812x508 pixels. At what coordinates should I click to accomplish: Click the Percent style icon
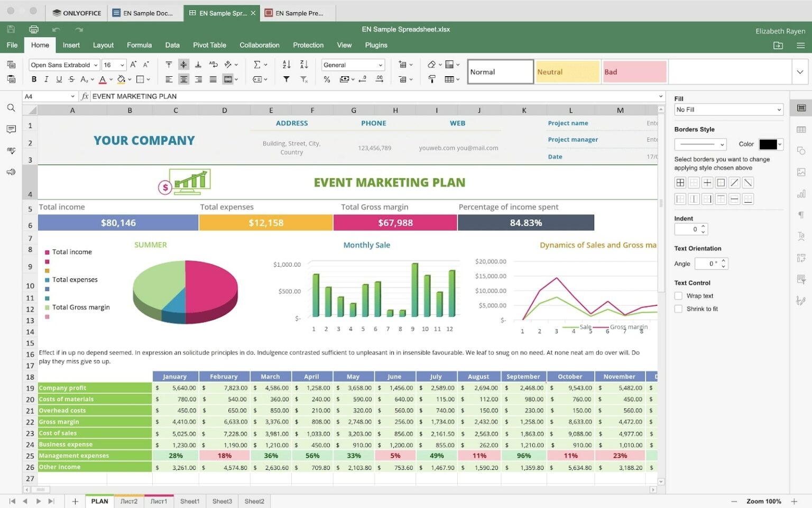327,79
